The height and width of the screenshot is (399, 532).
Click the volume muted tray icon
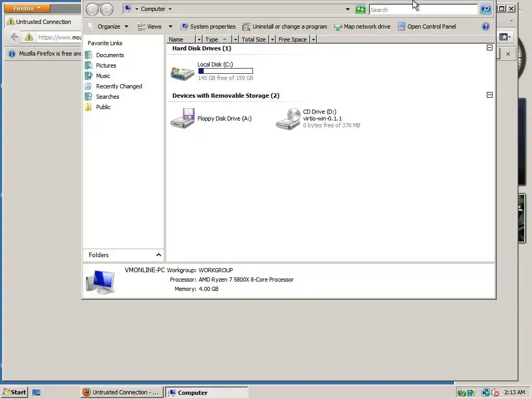point(495,393)
